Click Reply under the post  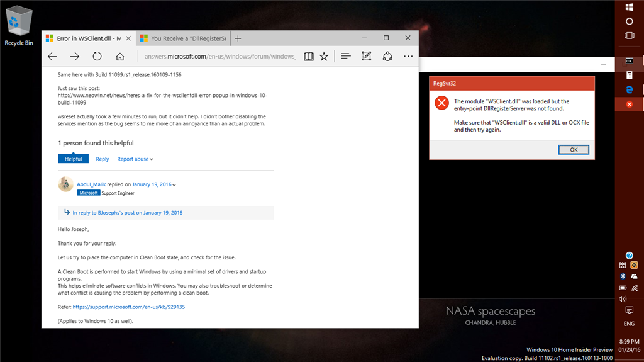click(103, 159)
